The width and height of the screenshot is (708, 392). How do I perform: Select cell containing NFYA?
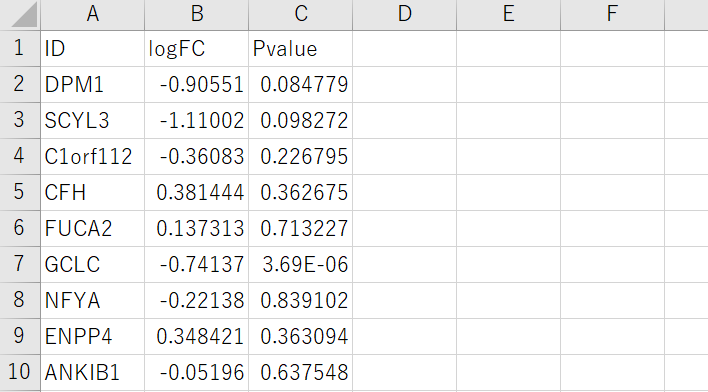93,300
